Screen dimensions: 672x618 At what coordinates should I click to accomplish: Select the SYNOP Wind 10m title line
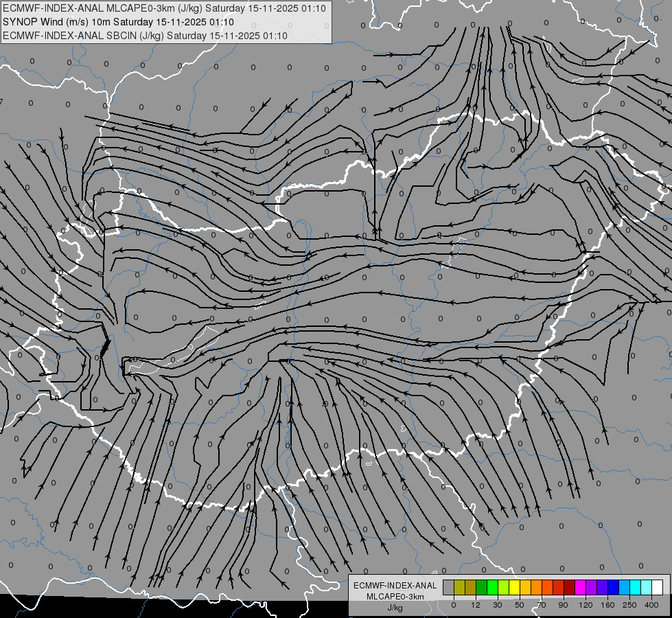pos(118,22)
